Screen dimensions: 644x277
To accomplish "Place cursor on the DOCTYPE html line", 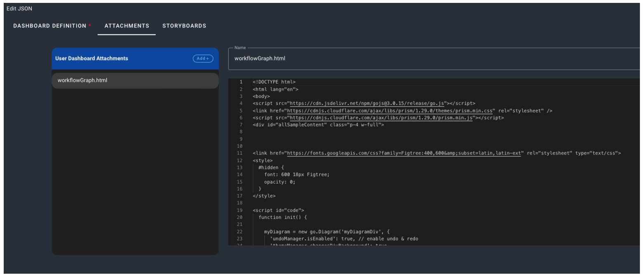I will click(x=274, y=82).
